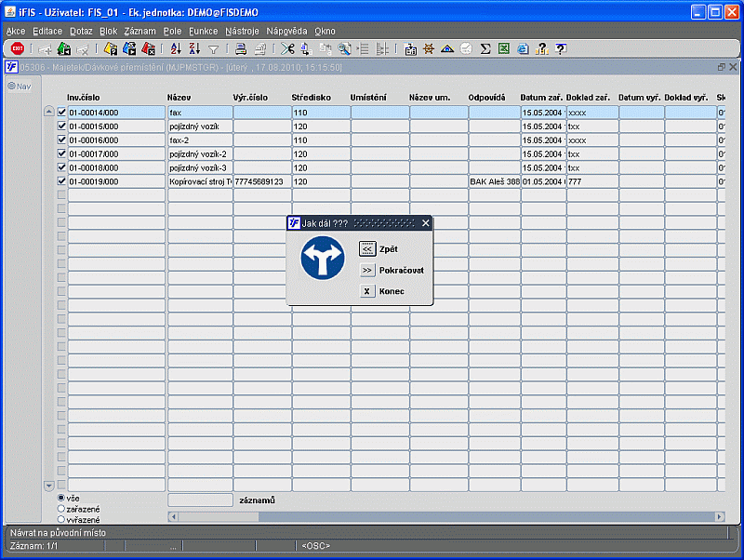Select the 'zařazené' radio button

click(x=61, y=508)
